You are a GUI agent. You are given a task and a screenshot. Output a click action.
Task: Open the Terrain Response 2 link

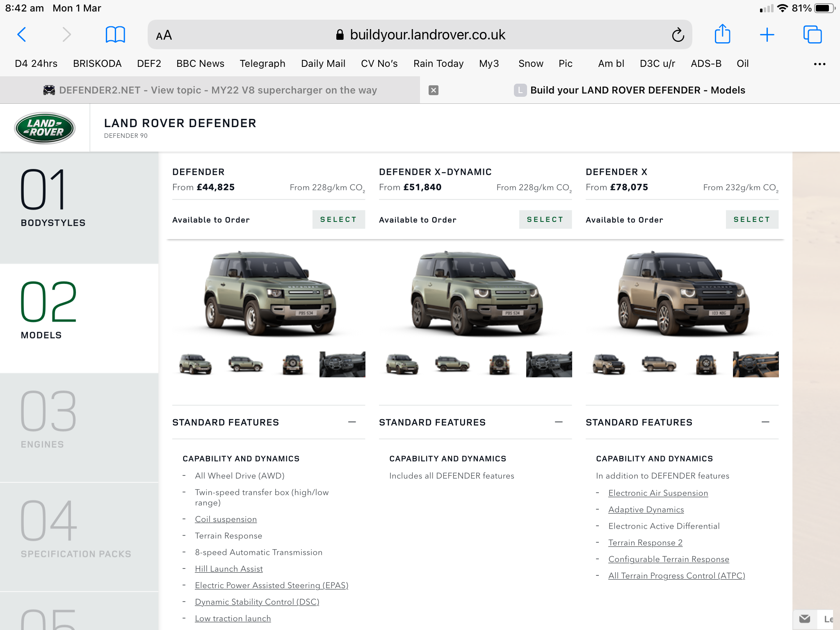[645, 543]
